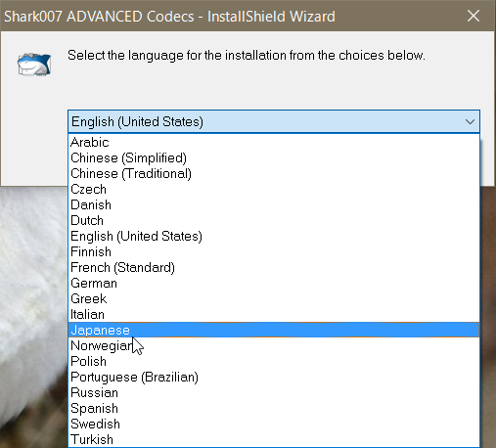
Task: Select Swedish in the dropdown
Action: point(274,424)
